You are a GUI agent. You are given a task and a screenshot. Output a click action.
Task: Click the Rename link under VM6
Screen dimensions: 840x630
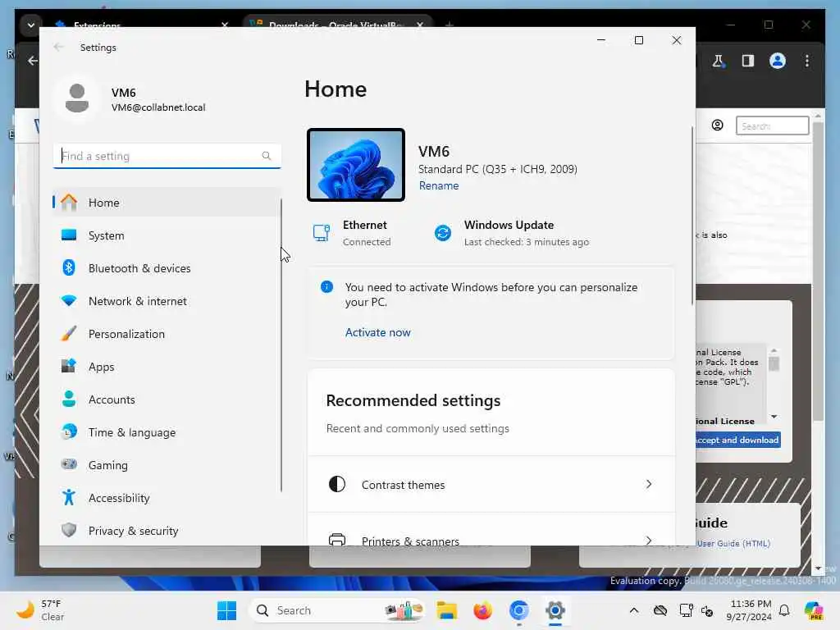[438, 185]
